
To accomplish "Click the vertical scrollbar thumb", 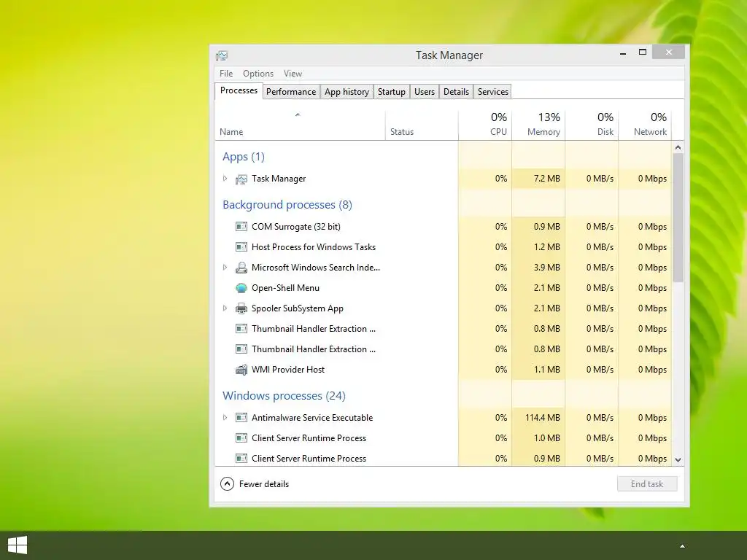I will point(678,217).
